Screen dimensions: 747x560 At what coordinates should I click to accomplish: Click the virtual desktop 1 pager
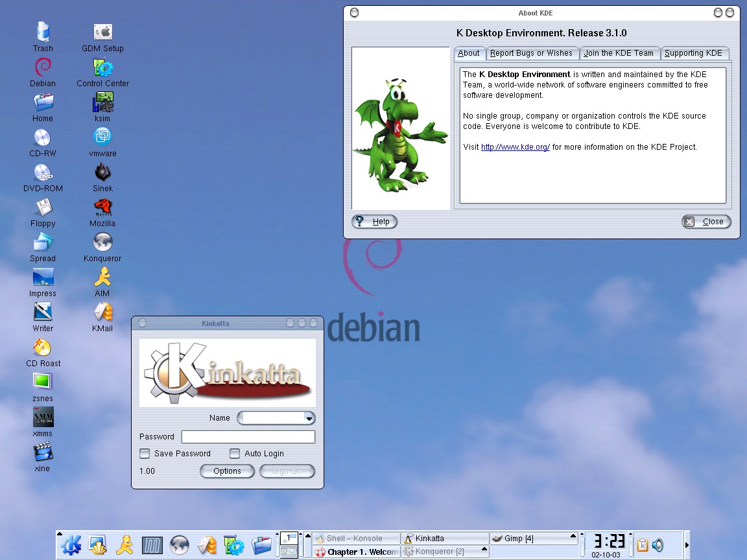click(x=289, y=539)
